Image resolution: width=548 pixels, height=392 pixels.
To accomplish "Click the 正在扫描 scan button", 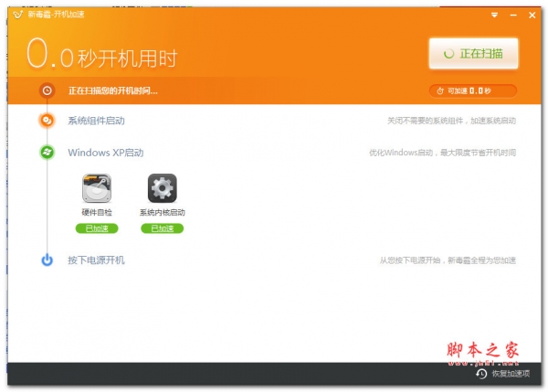I will coord(473,54).
